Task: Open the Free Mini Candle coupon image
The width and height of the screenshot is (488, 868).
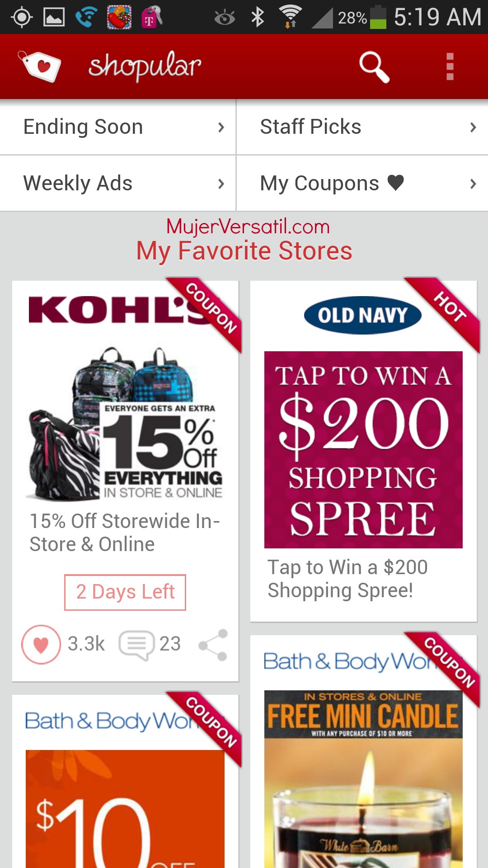Action: [363, 778]
